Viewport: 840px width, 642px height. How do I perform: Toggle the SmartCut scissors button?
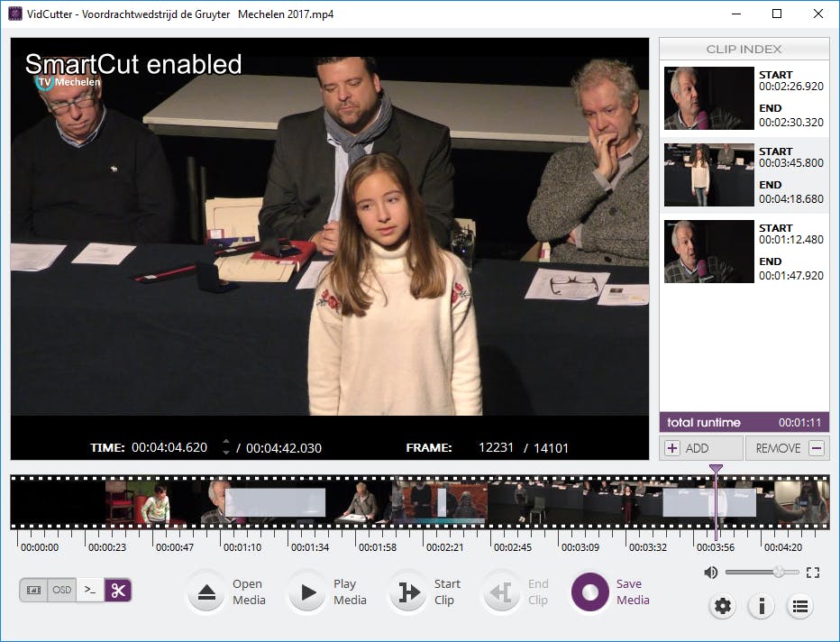[x=118, y=590]
